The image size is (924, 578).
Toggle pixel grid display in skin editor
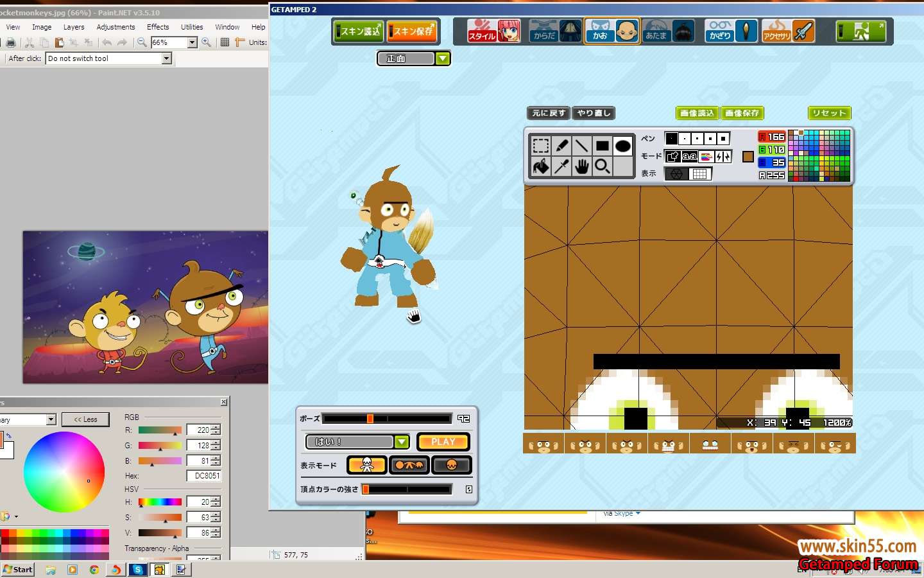[x=700, y=173]
